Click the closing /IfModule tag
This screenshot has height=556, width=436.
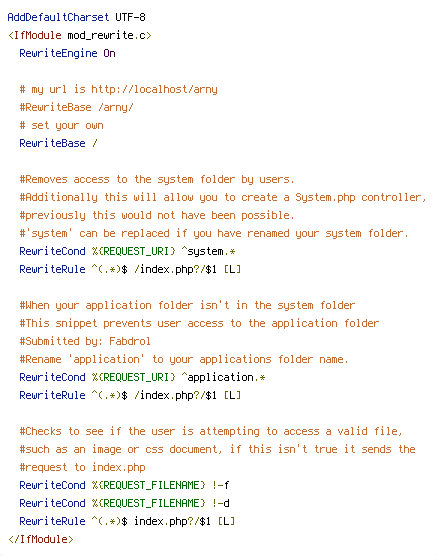(40, 539)
